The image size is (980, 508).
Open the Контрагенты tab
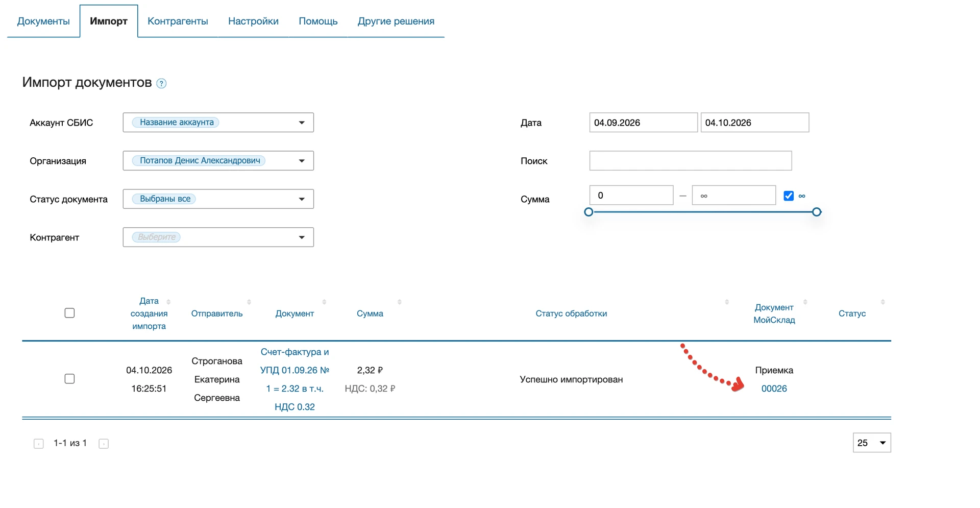178,21
